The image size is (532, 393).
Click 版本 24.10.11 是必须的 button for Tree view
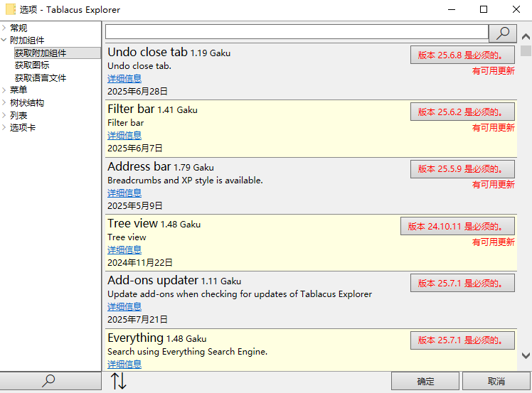point(458,226)
